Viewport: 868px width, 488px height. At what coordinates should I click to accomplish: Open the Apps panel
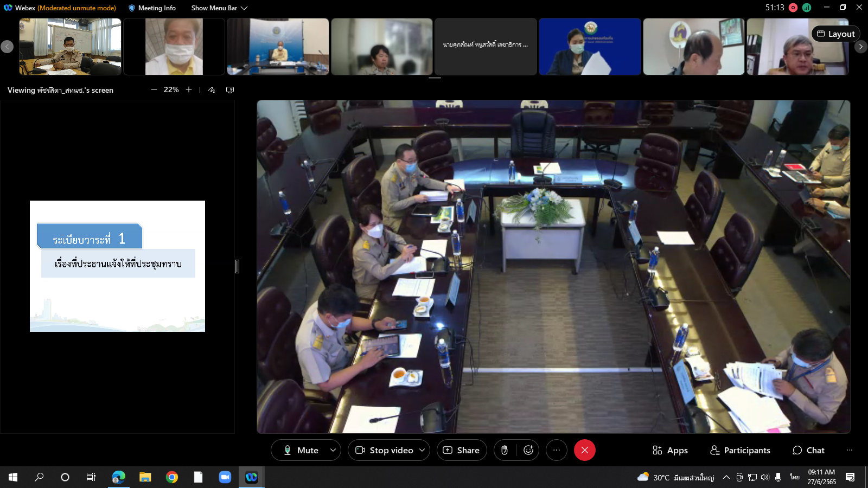[670, 450]
